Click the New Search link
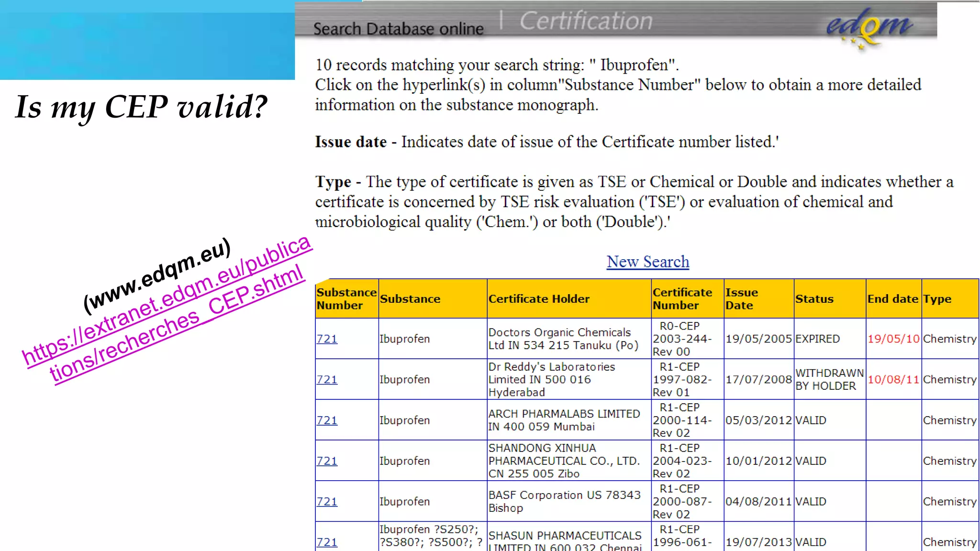This screenshot has height=551, width=980. coord(647,262)
